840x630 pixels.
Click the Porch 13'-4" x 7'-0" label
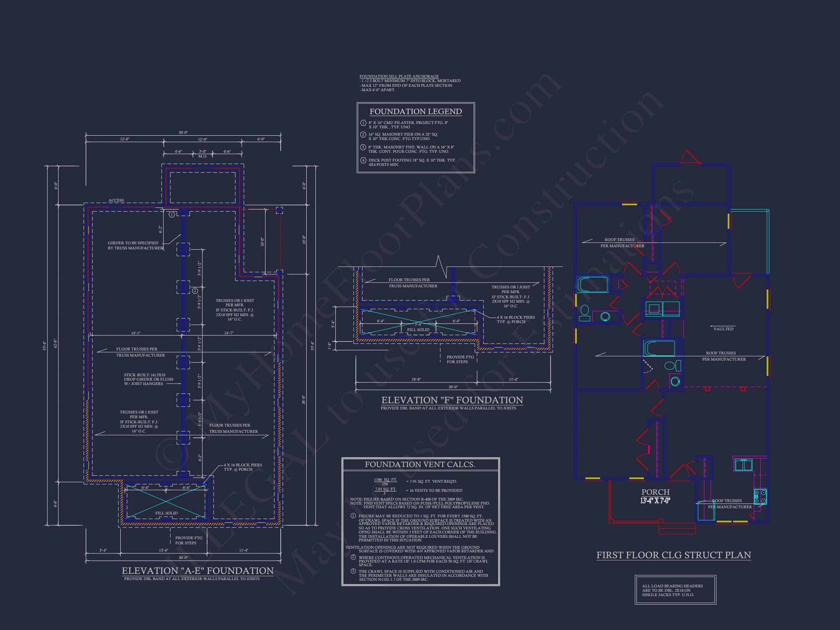(x=656, y=496)
